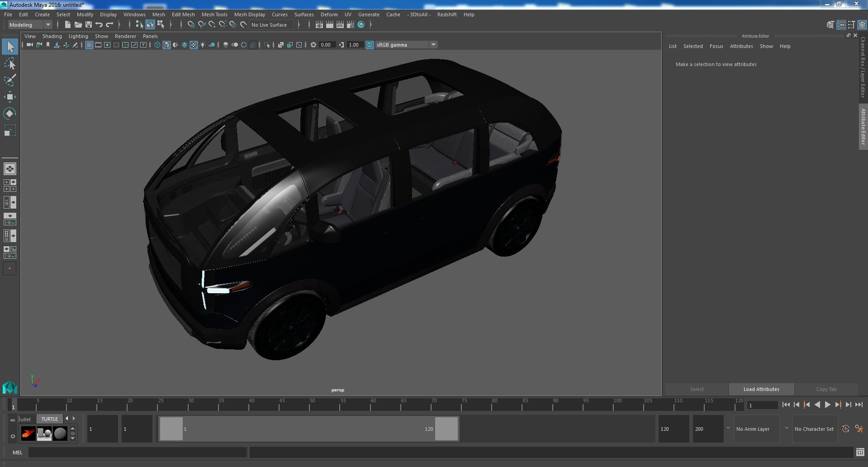
Task: Toggle wireframe display in viewport
Action: click(x=157, y=45)
